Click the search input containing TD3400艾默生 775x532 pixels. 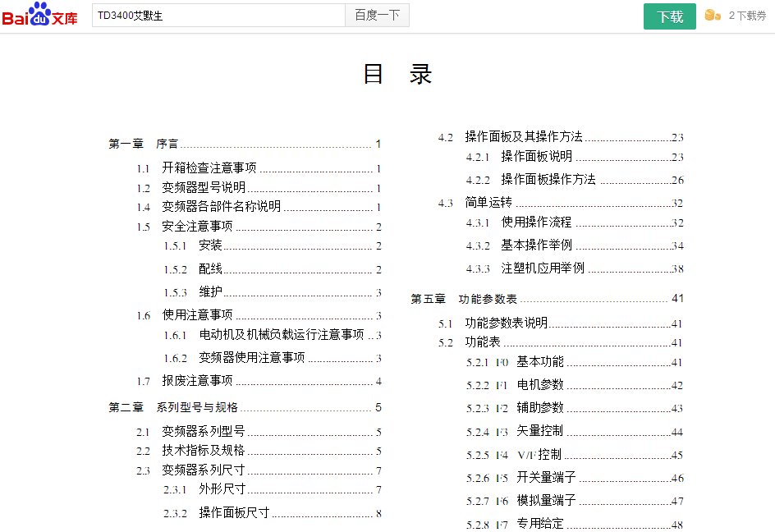coord(218,15)
